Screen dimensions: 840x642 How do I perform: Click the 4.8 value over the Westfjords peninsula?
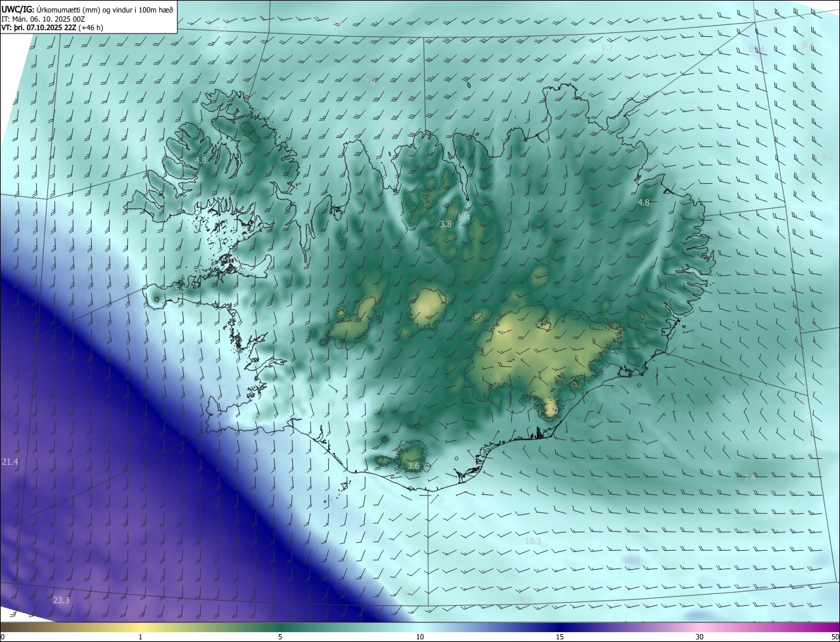coord(201,160)
